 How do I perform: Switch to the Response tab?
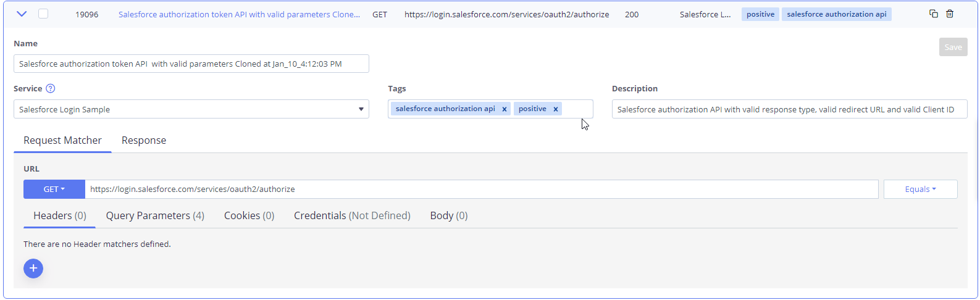click(144, 141)
